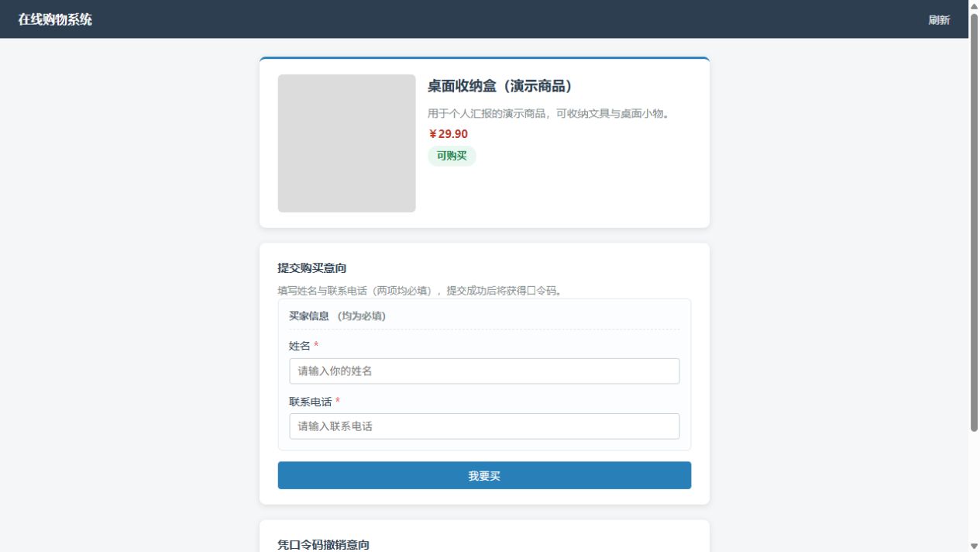
Task: Click the 在线购物系统 site title
Action: (x=55, y=19)
